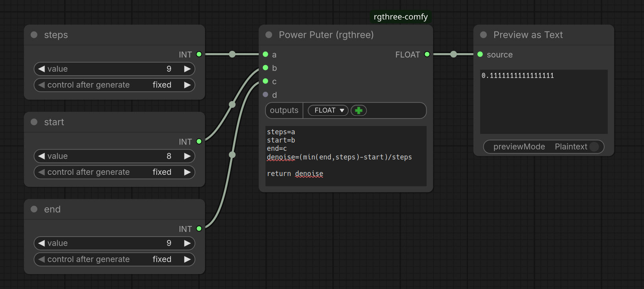Click the preview text output 0.1111111111111111

[518, 76]
